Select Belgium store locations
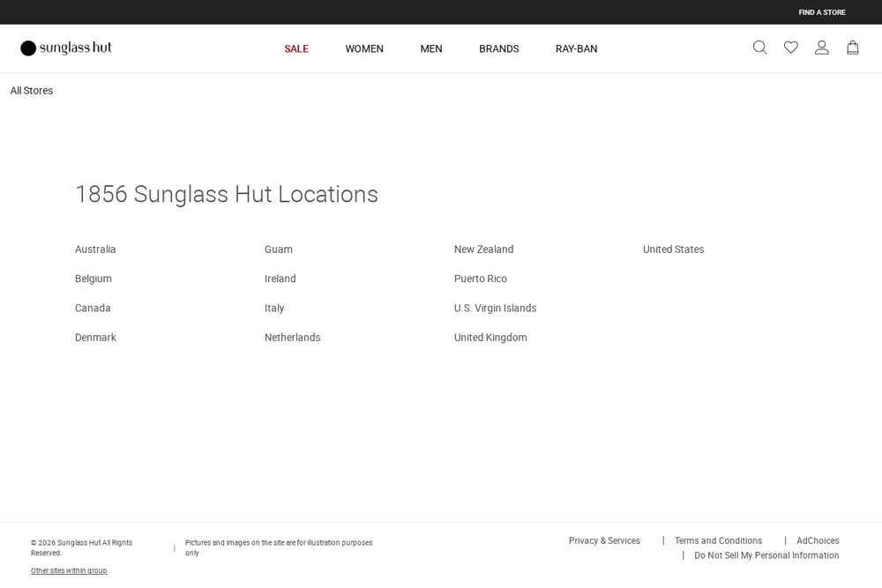Viewport: 882px width, 588px height. tap(93, 279)
